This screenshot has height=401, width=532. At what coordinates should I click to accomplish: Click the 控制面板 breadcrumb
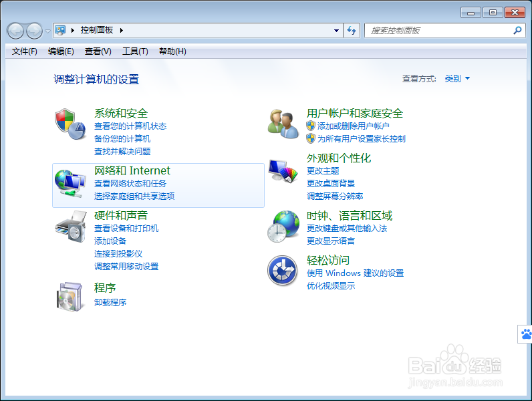pos(97,30)
